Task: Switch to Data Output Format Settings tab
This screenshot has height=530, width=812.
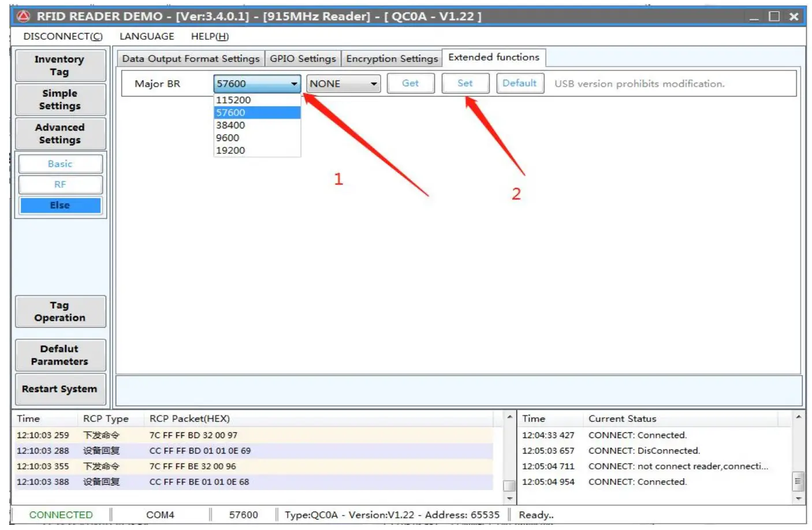Action: pos(191,58)
